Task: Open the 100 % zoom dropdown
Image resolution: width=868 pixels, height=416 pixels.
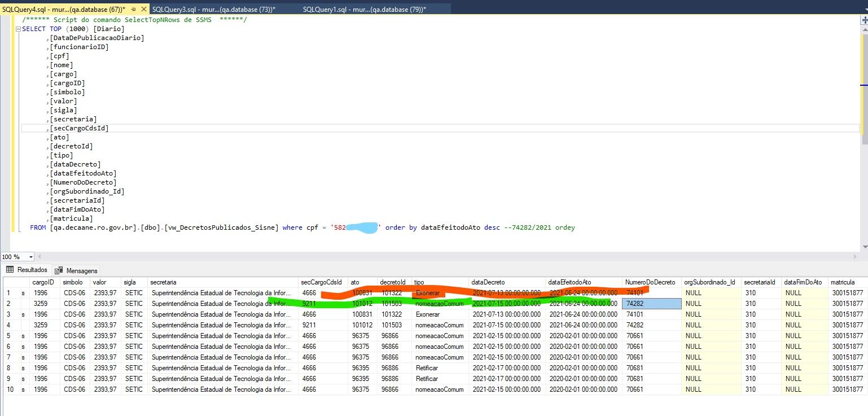Action: [30, 257]
